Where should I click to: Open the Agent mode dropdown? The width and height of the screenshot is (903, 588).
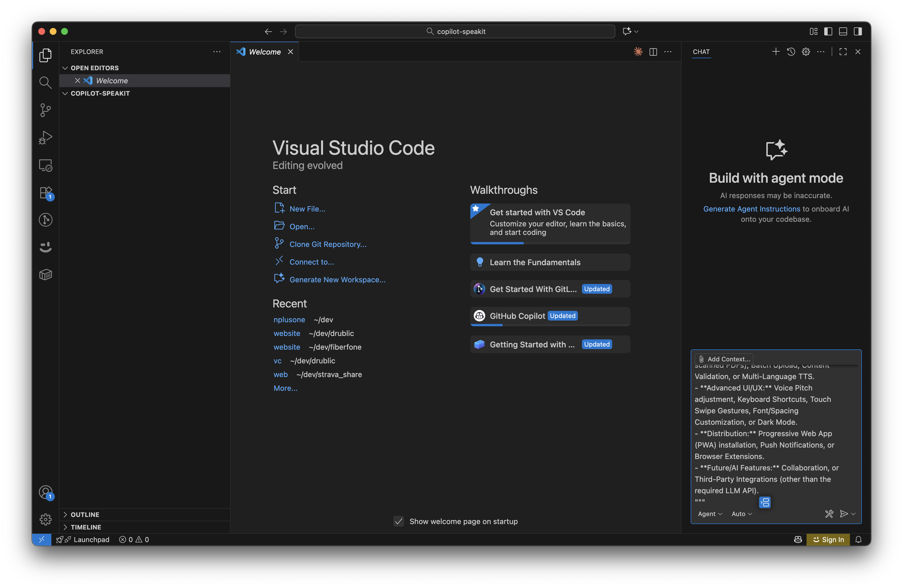pos(709,514)
